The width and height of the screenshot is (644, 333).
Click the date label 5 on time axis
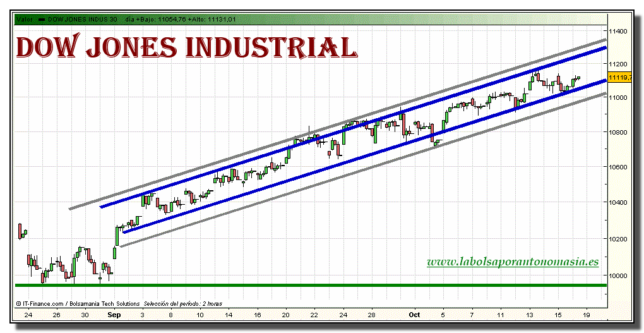[x=443, y=315]
